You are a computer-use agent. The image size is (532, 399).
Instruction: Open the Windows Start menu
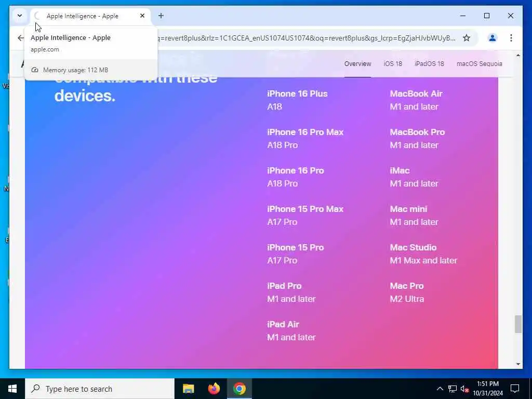12,389
